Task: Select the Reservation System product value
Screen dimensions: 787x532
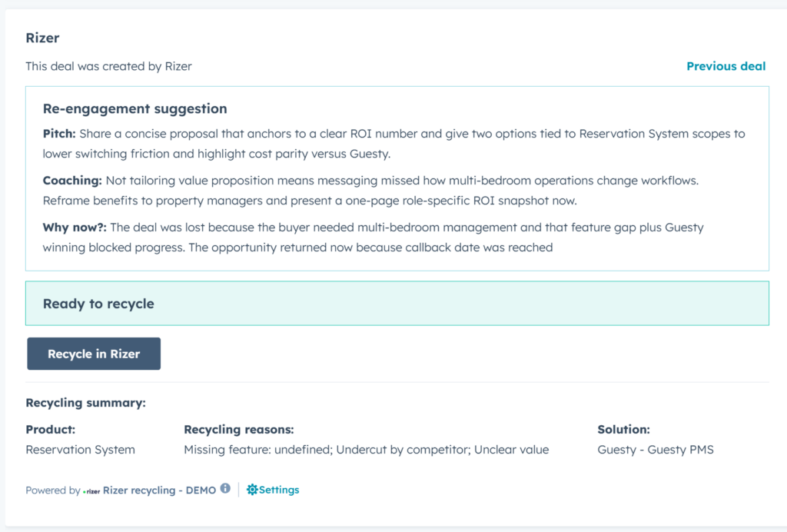Action: click(80, 450)
